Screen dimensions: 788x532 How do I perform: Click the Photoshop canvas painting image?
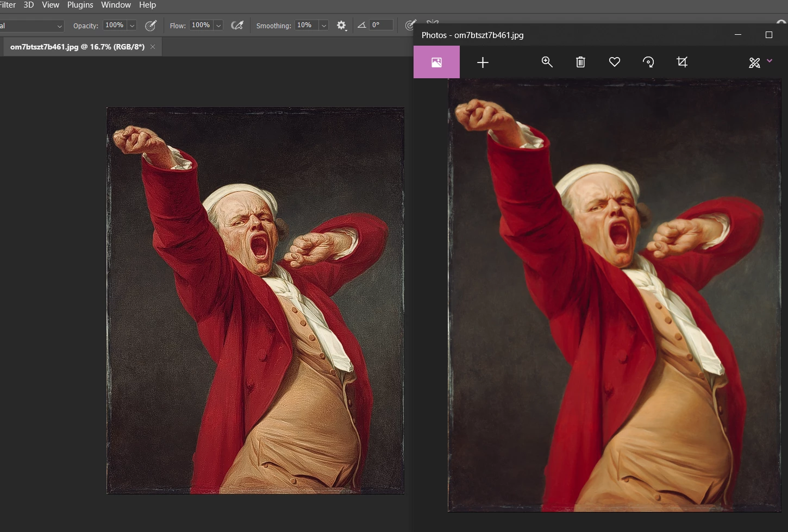(x=255, y=301)
